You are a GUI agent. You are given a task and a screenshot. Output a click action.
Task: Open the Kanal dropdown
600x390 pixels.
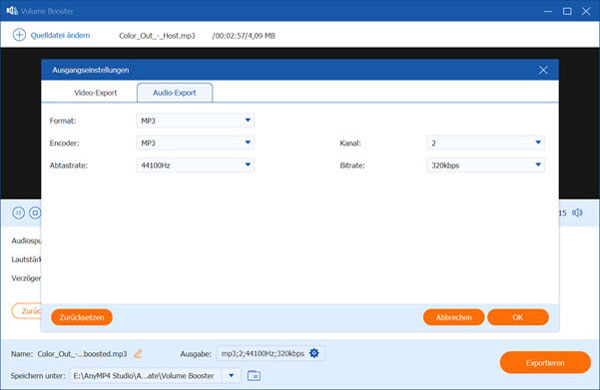486,143
